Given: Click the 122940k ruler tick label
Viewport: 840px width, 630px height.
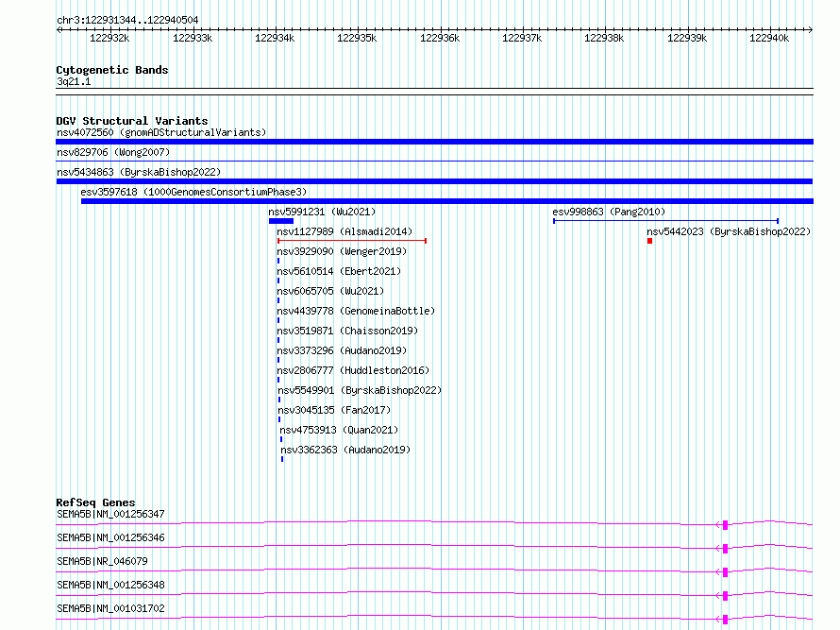Looking at the screenshot, I should (769, 38).
